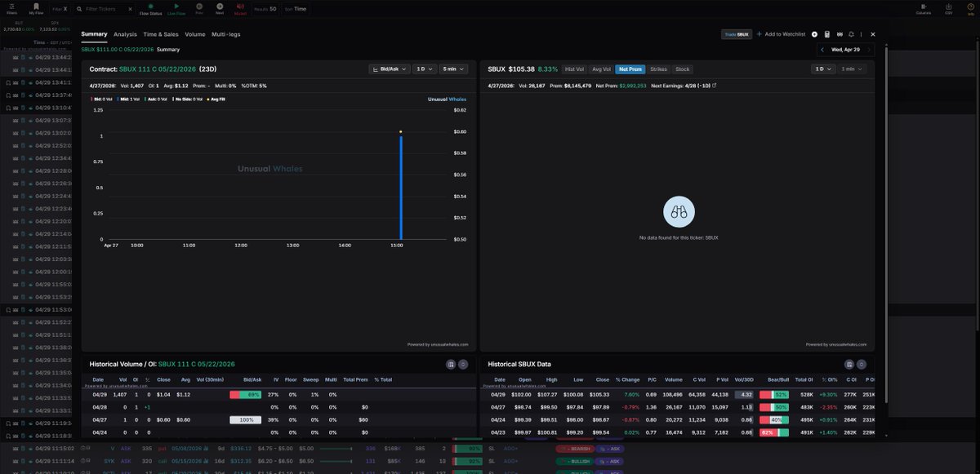980x474 pixels.
Task: Sort by the % Change column header
Action: pyautogui.click(x=628, y=379)
